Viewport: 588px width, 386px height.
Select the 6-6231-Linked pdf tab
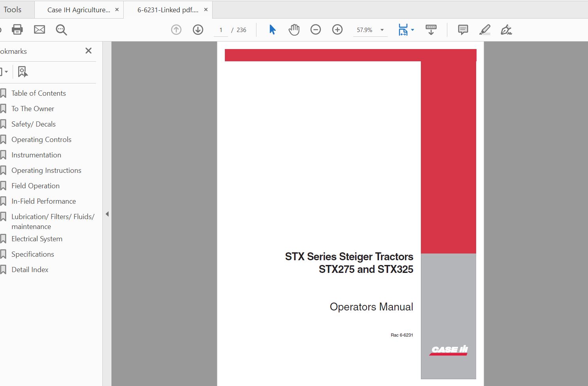tap(168, 10)
